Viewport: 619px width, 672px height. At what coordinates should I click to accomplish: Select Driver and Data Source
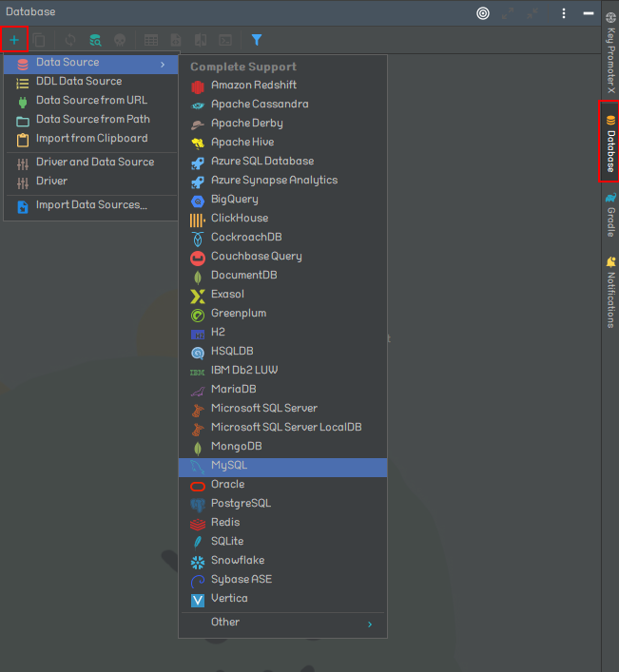coord(91,162)
